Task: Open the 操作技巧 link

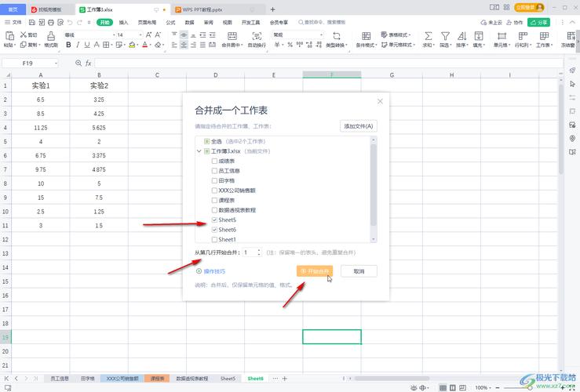Action: coord(210,271)
